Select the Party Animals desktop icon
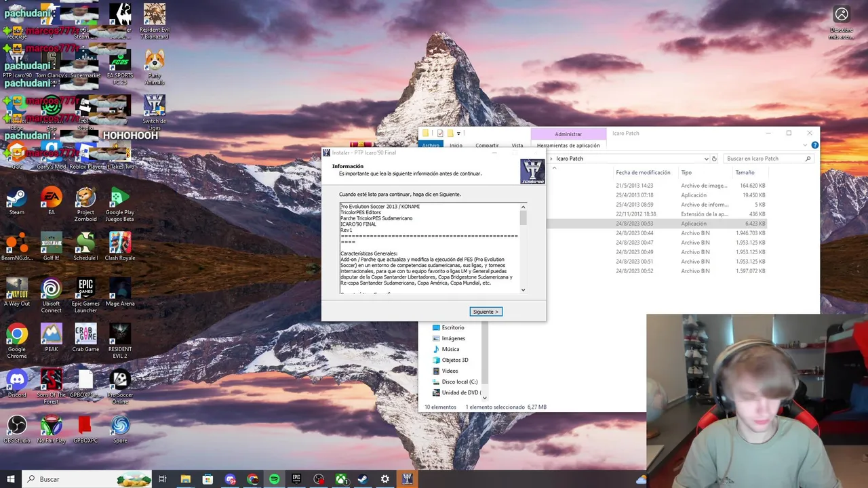The height and width of the screenshot is (488, 868). [155, 67]
